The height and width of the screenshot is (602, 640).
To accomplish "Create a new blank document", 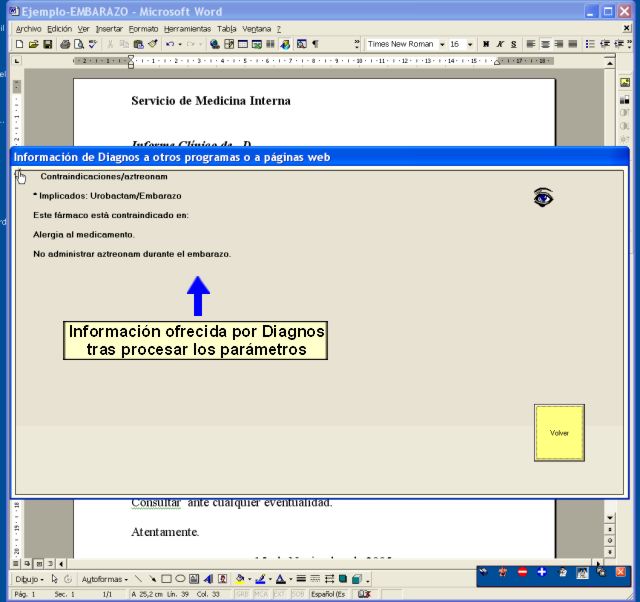I will [x=19, y=44].
